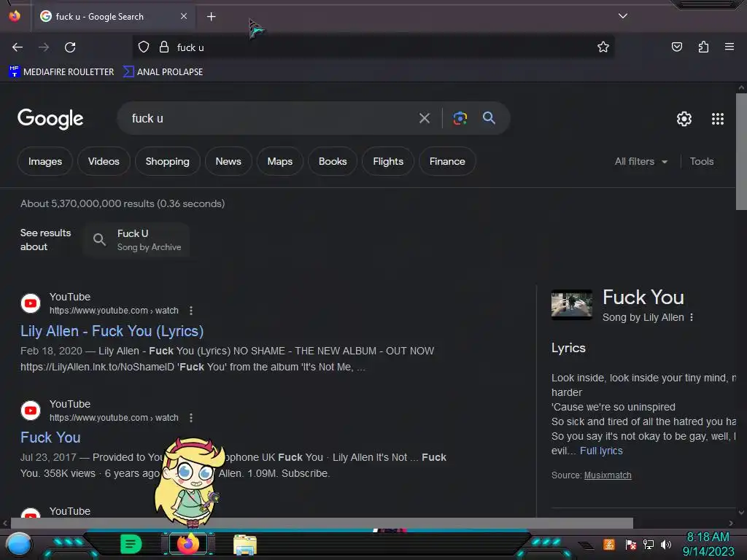Select the Flights filter chip
This screenshot has height=560, width=747.
pyautogui.click(x=388, y=161)
